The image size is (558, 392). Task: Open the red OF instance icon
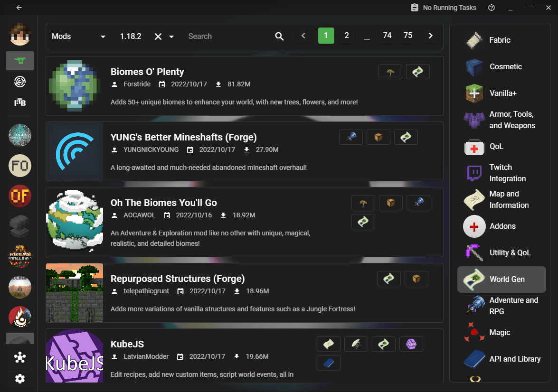(20, 196)
